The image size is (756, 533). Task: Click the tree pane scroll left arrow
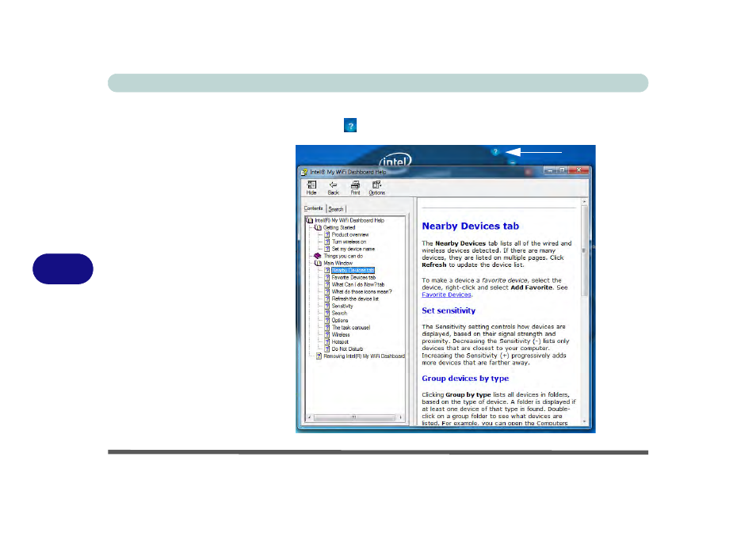tap(310, 417)
